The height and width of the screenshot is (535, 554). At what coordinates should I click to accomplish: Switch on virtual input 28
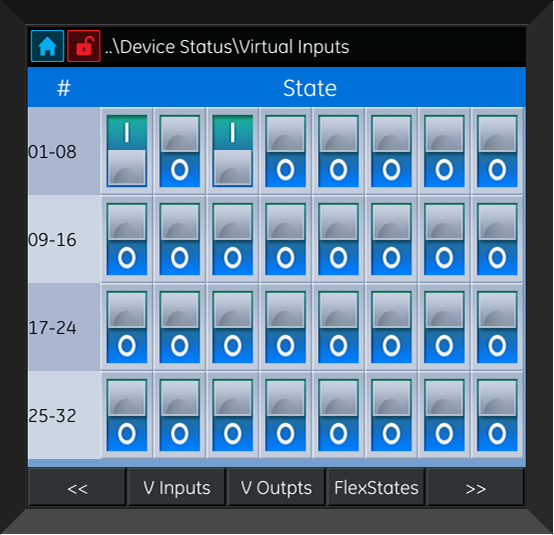pos(285,415)
